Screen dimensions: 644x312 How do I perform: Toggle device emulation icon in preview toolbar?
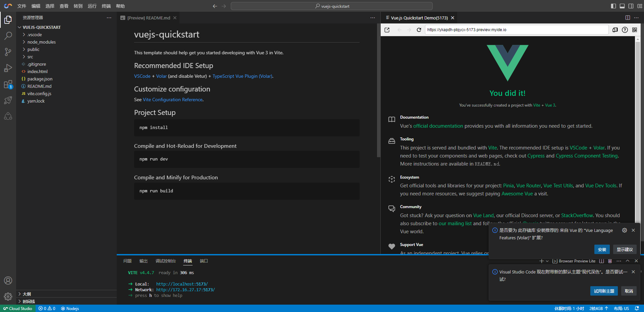tap(615, 30)
